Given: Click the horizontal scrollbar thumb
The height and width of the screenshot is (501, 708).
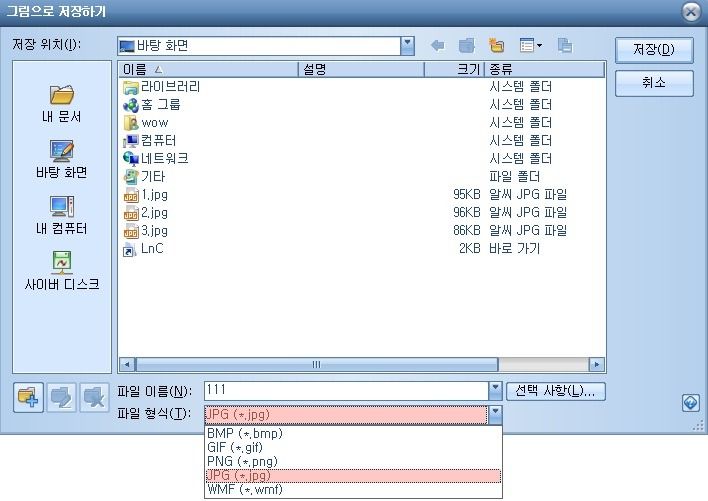Looking at the screenshot, I should coord(317,364).
